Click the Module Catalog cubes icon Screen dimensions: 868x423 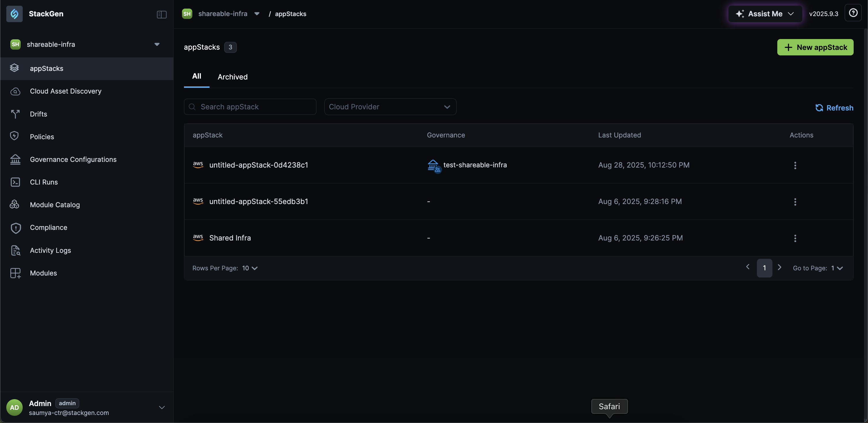click(x=14, y=204)
